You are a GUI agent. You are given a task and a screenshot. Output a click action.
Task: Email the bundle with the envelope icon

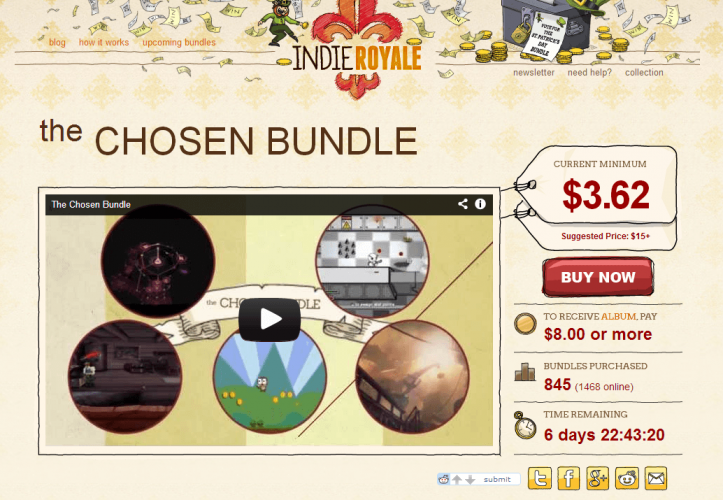[x=656, y=478]
